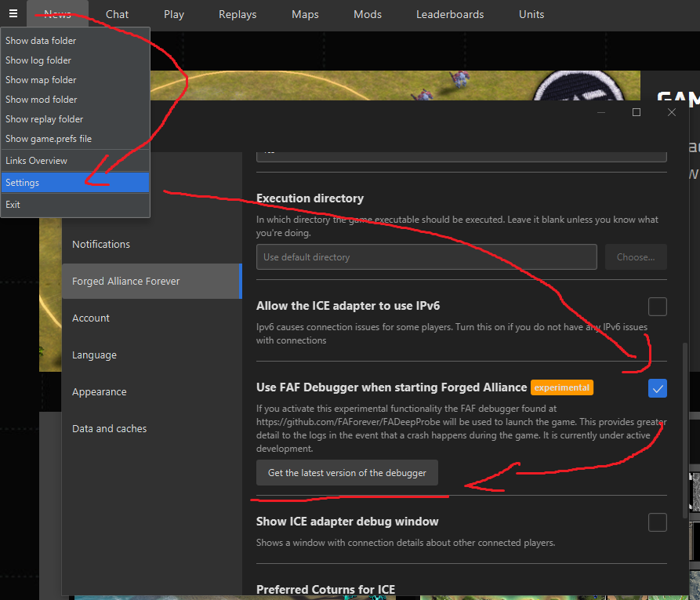The width and height of the screenshot is (700, 600).
Task: Click Show map folder in menu
Action: pos(75,80)
